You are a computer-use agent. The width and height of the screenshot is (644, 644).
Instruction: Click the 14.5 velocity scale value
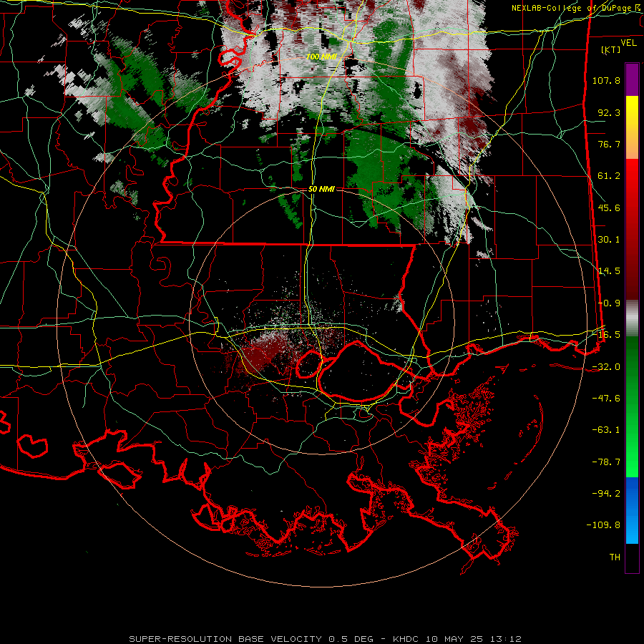[609, 271]
